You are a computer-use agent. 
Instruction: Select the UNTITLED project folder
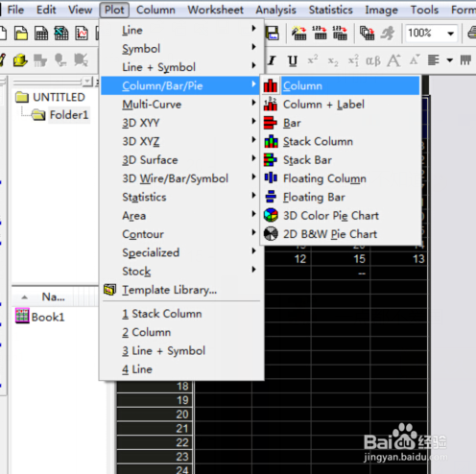click(51, 97)
